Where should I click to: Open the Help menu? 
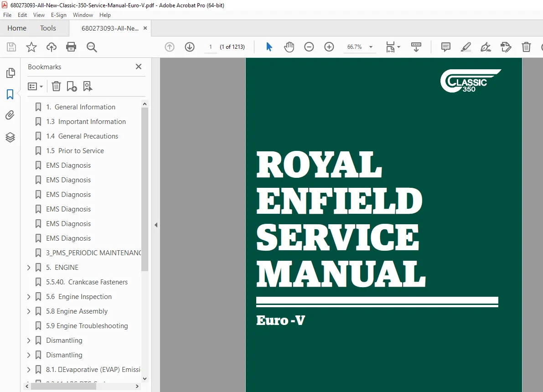105,15
